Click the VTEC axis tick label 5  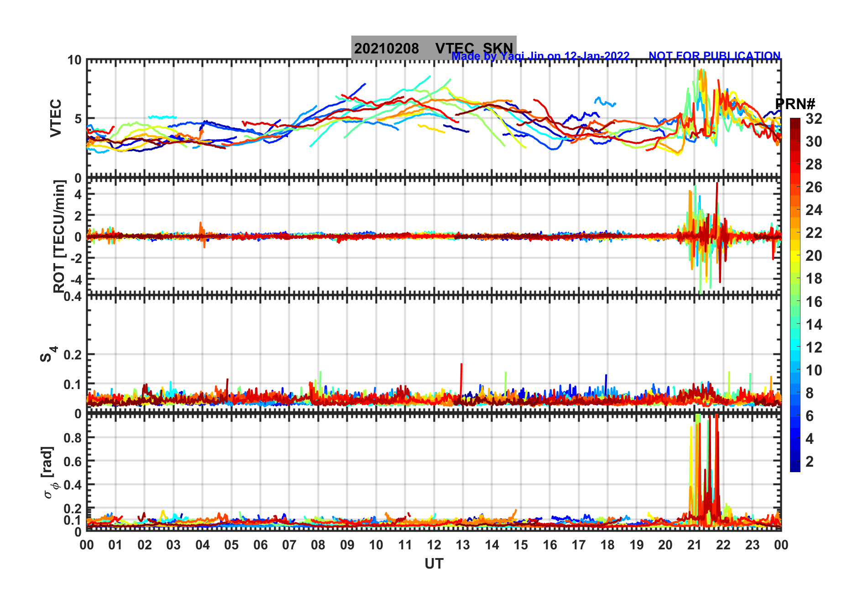pyautogui.click(x=78, y=119)
